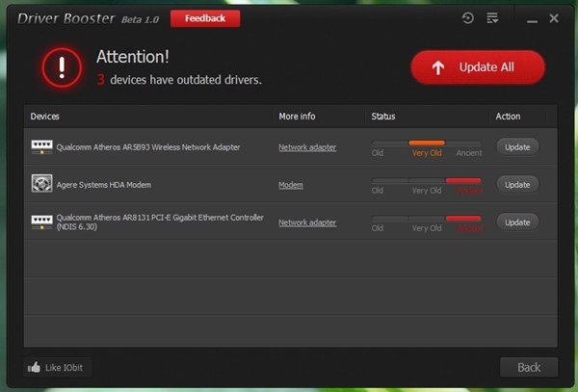The image size is (578, 392).
Task: Click the Back button
Action: pos(529,367)
